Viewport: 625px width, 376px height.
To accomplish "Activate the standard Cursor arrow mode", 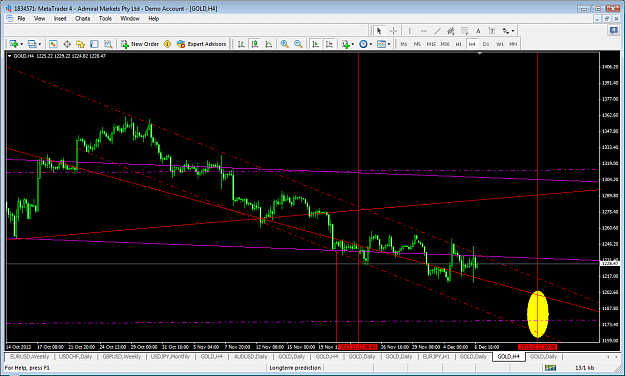I will pyautogui.click(x=379, y=31).
